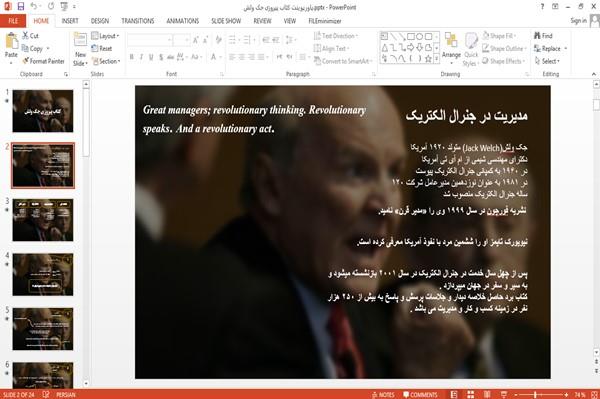Select slide 5 thumbnail
The width and height of the screenshot is (600, 399).
click(x=43, y=329)
